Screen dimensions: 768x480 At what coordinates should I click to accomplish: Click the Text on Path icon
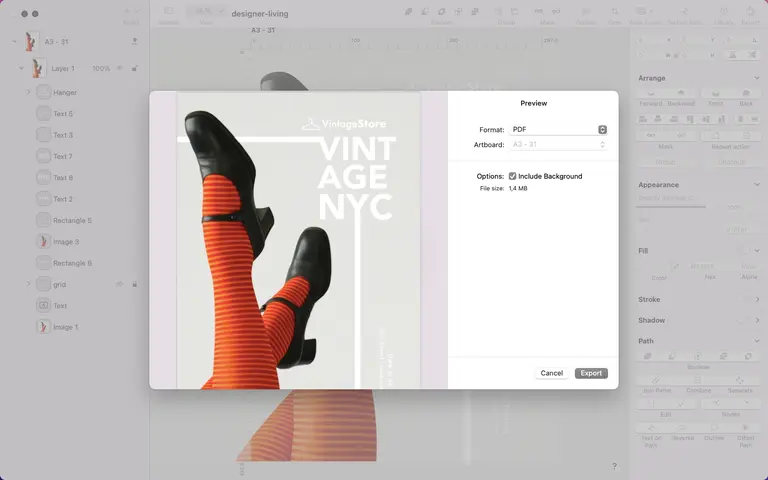click(x=651, y=428)
